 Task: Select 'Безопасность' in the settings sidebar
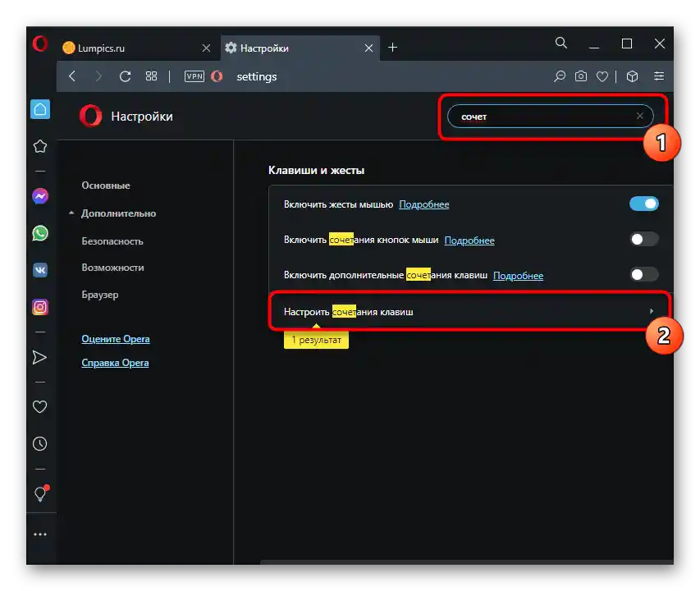(x=112, y=241)
